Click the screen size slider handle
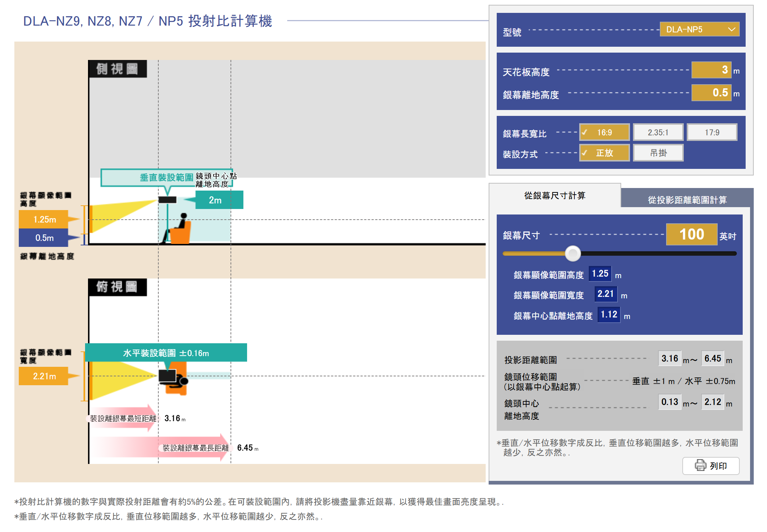767x532 pixels. 573,253
